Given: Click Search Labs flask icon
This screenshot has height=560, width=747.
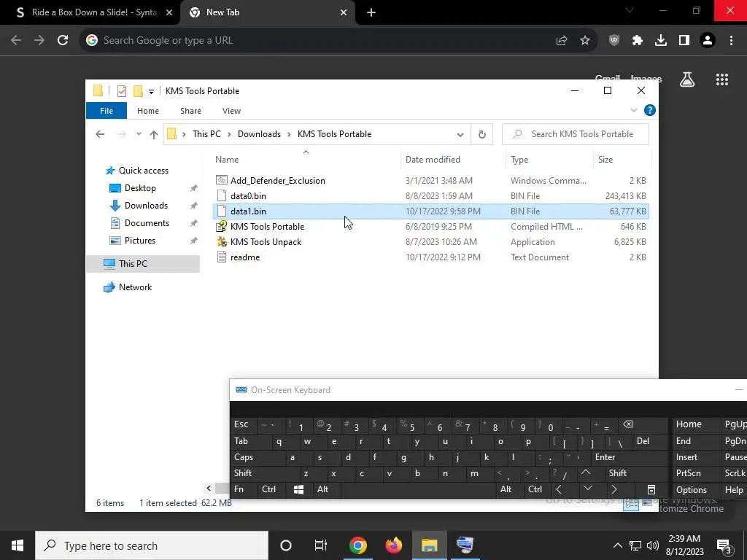Looking at the screenshot, I should (687, 79).
